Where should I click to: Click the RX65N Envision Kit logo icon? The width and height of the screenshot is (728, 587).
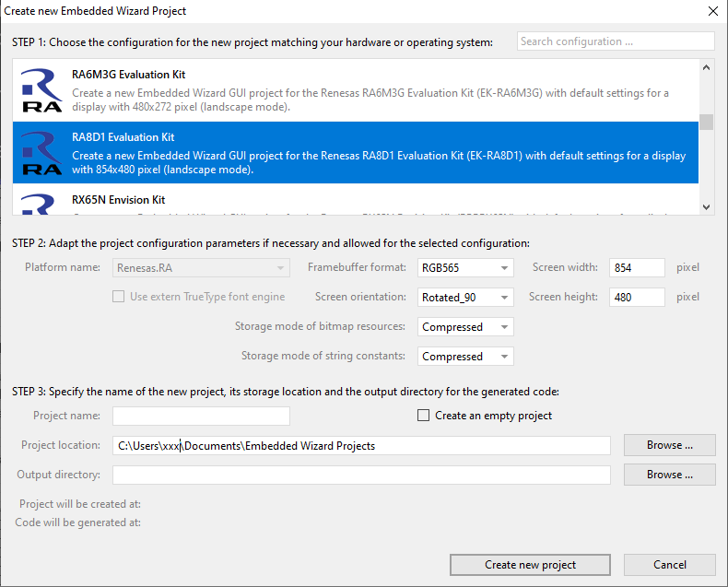tap(41, 204)
